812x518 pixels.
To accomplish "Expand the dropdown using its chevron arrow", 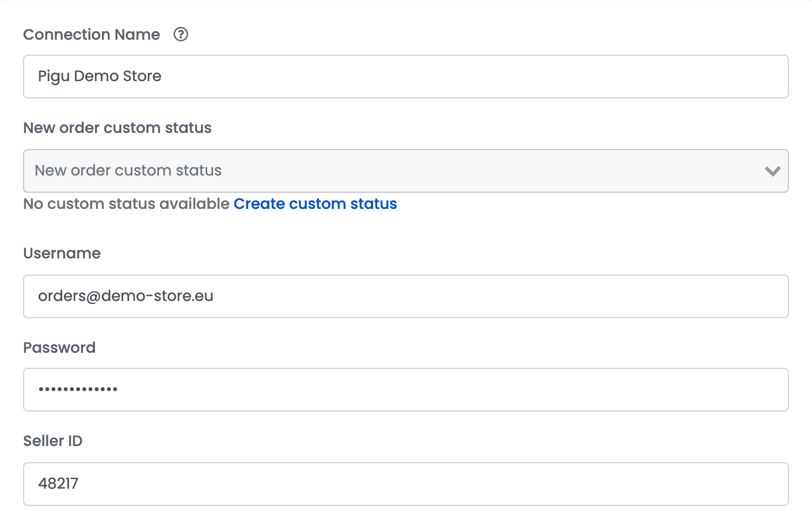I will (x=772, y=171).
